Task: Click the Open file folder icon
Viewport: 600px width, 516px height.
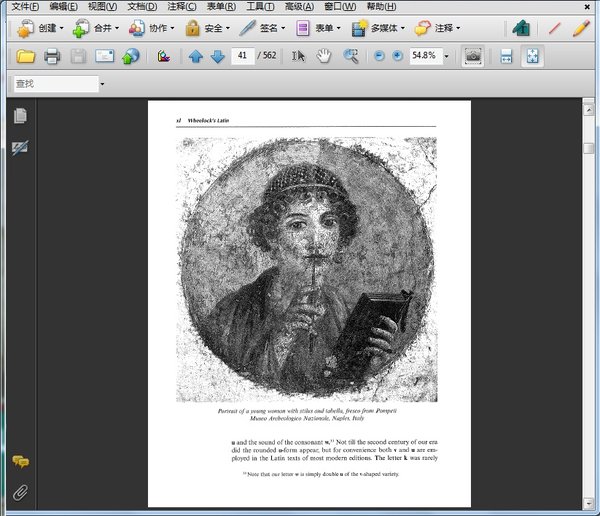Action: (25, 56)
